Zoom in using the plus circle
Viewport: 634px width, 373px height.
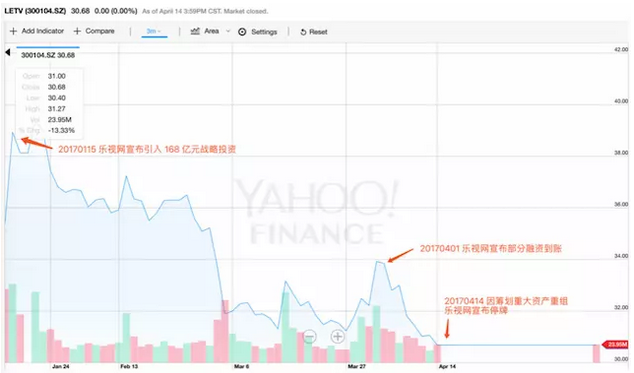(x=338, y=336)
